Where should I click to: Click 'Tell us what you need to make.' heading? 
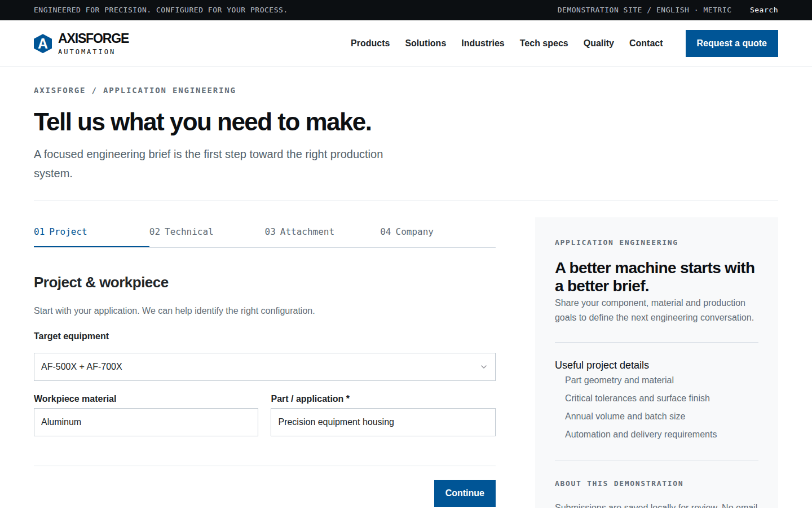pyautogui.click(x=202, y=122)
